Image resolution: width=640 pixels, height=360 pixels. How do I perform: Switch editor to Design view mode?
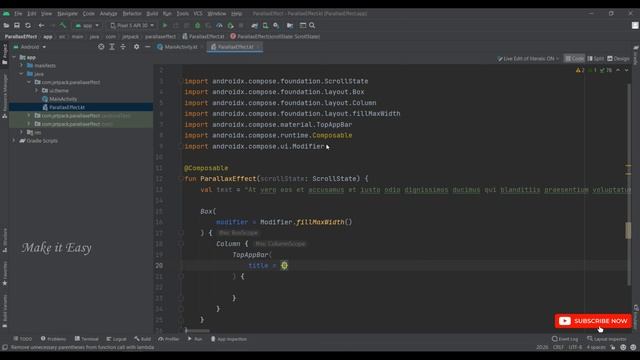click(618, 59)
